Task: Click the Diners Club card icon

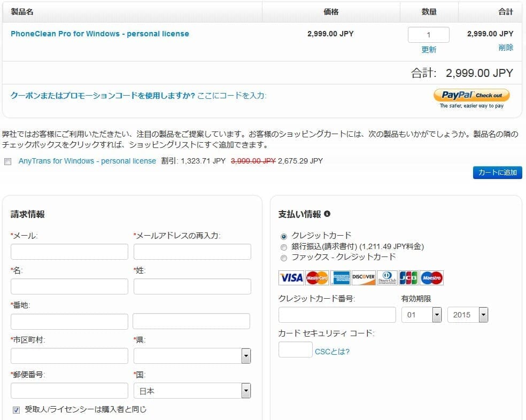Action: pos(386,278)
